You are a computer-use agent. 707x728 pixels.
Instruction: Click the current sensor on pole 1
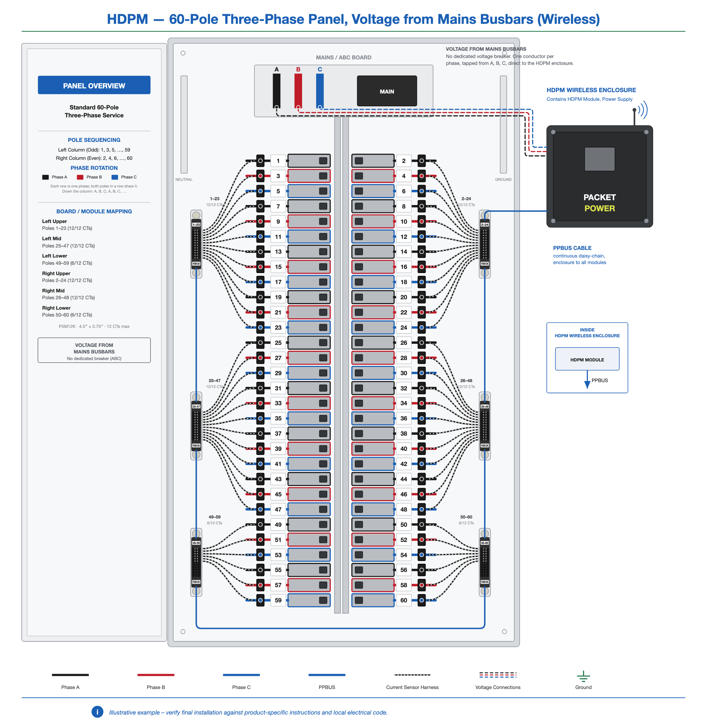(260, 161)
